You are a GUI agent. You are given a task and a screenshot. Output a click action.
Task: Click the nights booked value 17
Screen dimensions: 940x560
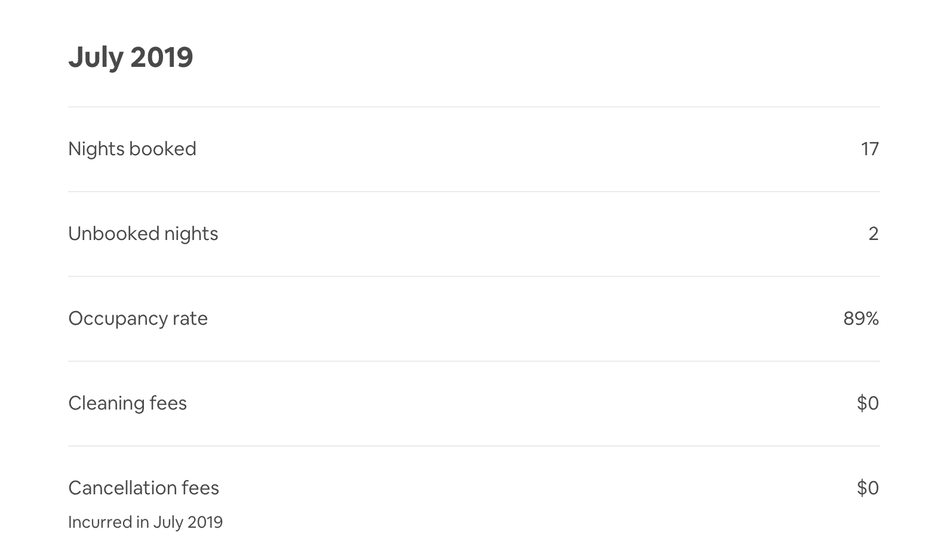(x=870, y=149)
